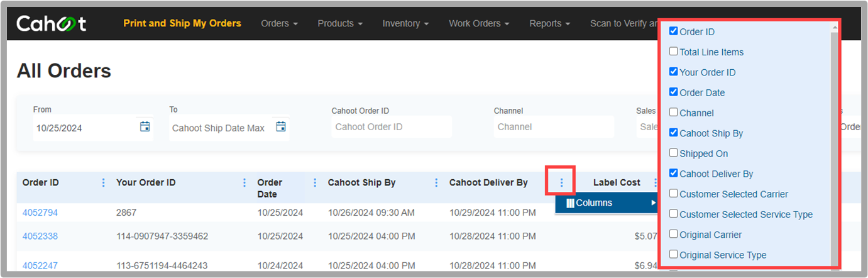868x278 pixels.
Task: Focus the Channel filter input
Action: pos(554,126)
